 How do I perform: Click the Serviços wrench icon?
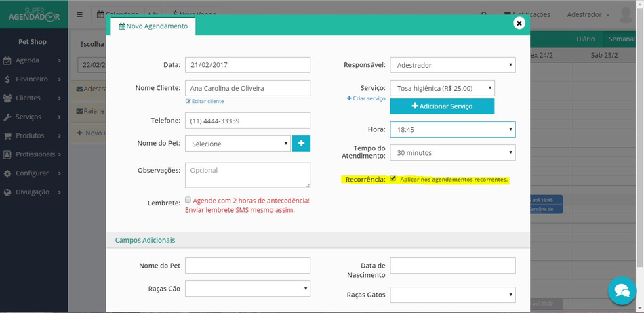point(7,117)
